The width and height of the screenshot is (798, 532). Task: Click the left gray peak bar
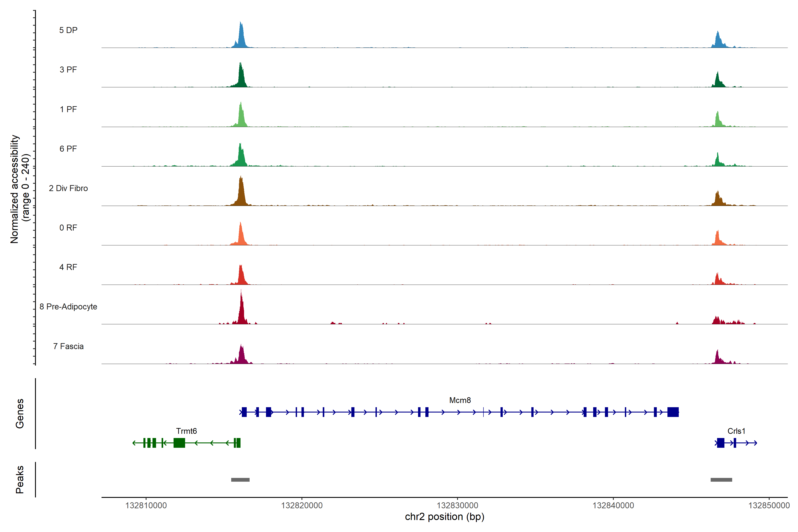[240, 480]
